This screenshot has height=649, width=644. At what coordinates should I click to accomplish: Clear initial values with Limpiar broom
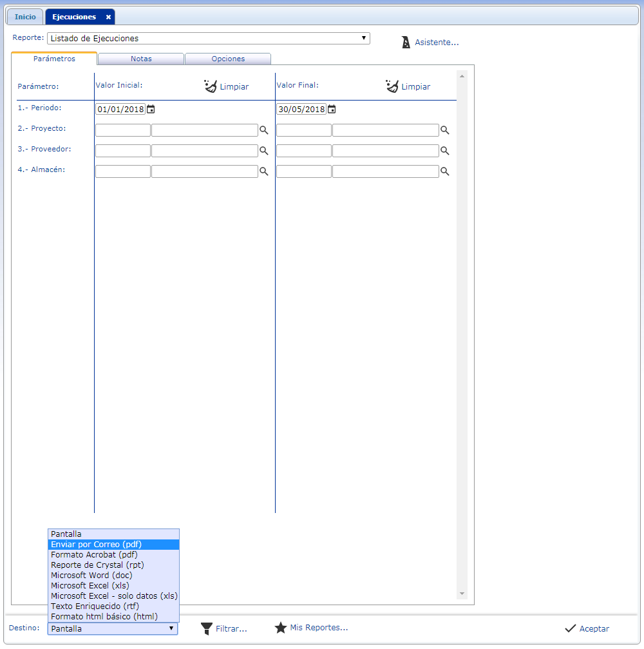(x=211, y=86)
